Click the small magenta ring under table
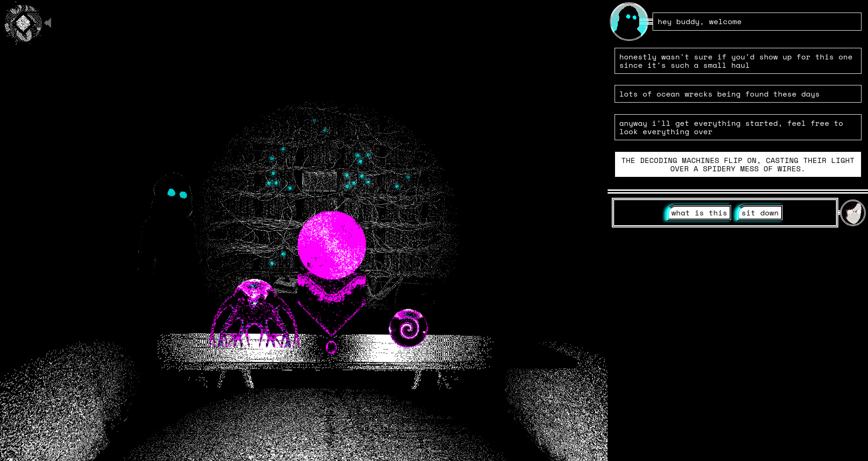The width and height of the screenshot is (868, 461). 331,347
